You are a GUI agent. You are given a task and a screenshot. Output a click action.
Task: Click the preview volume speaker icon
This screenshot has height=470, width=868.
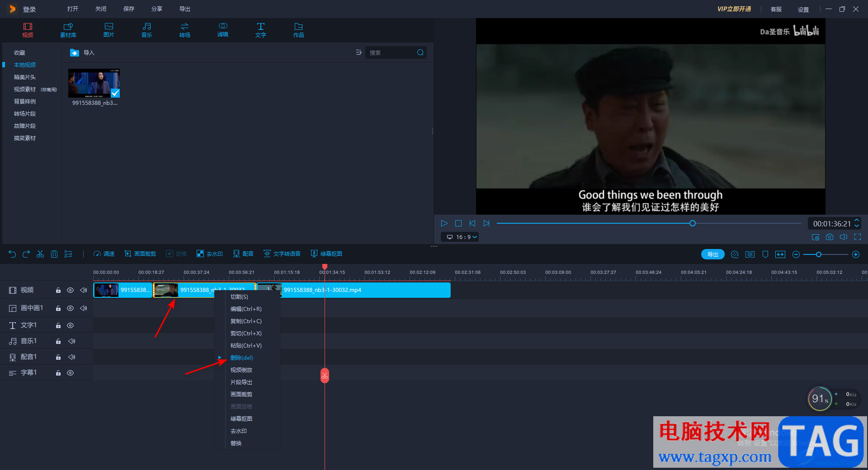(844, 237)
